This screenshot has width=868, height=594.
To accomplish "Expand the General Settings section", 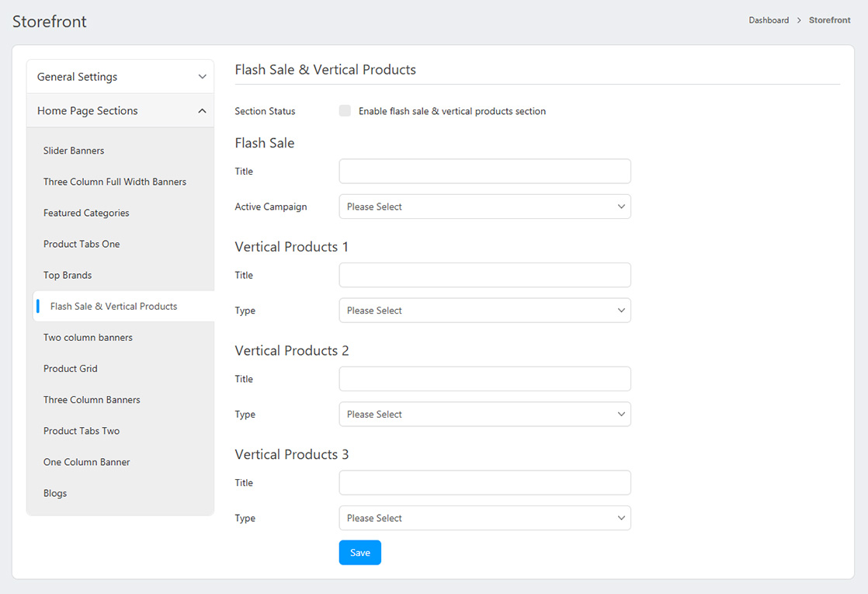I will pos(120,77).
